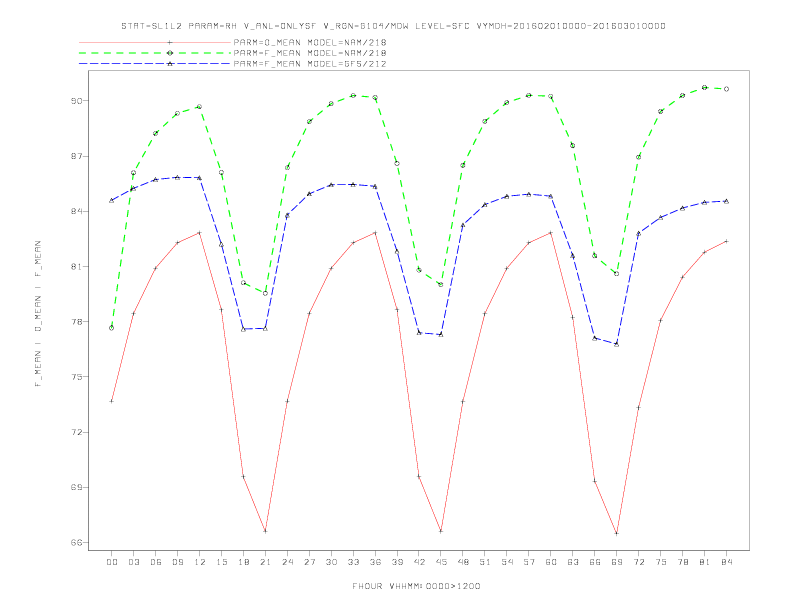Image resolution: width=792 pixels, height=612 pixels.
Task: Click x-axis tick label 42
Action: pyautogui.click(x=419, y=562)
